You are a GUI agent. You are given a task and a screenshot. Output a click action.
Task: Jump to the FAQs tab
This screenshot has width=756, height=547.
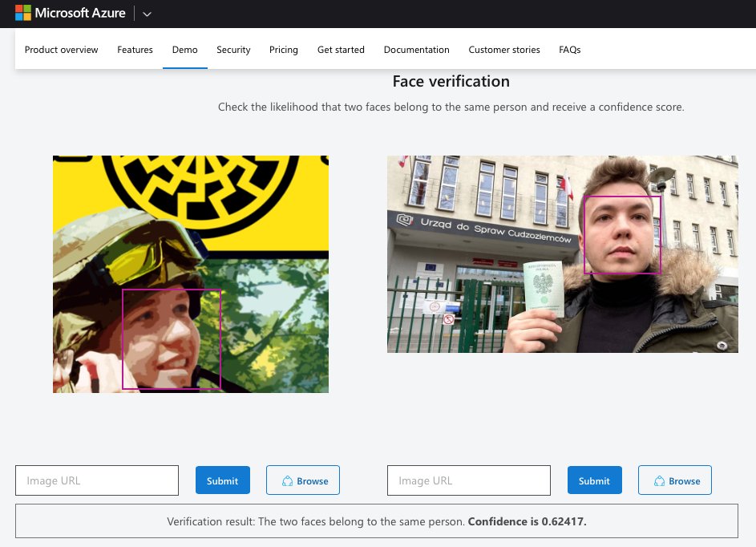(570, 50)
